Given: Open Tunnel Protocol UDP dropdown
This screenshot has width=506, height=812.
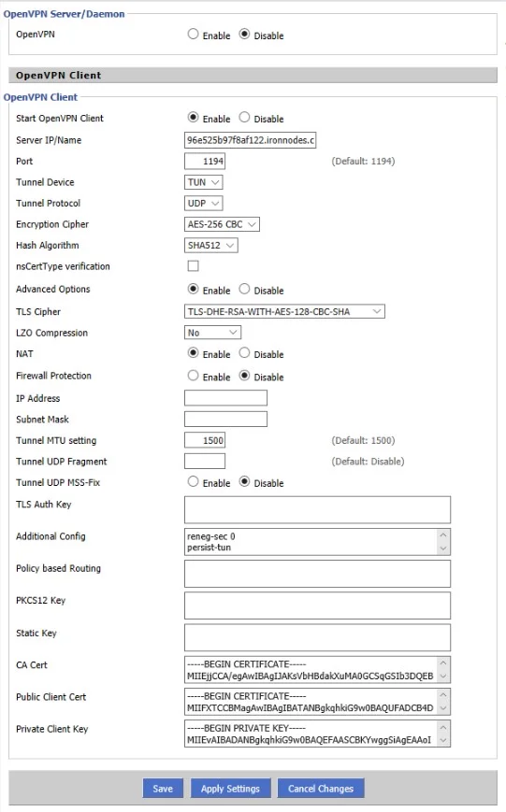Looking at the screenshot, I should [203, 203].
